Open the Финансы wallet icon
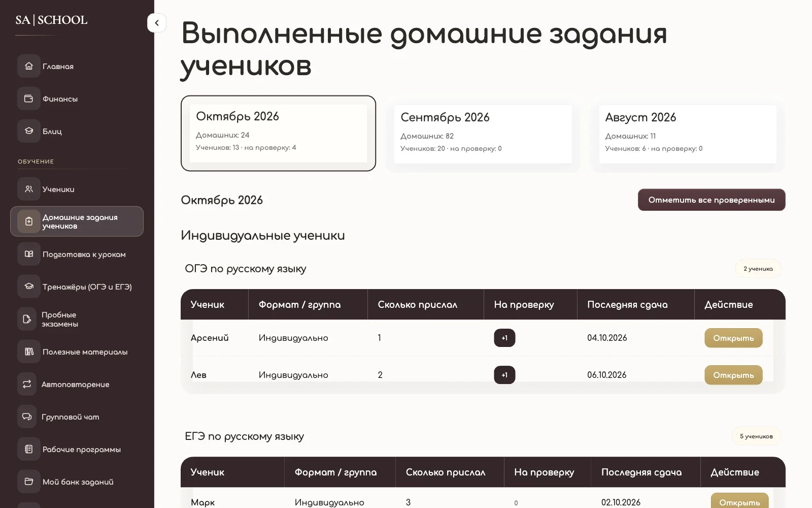 (x=29, y=99)
